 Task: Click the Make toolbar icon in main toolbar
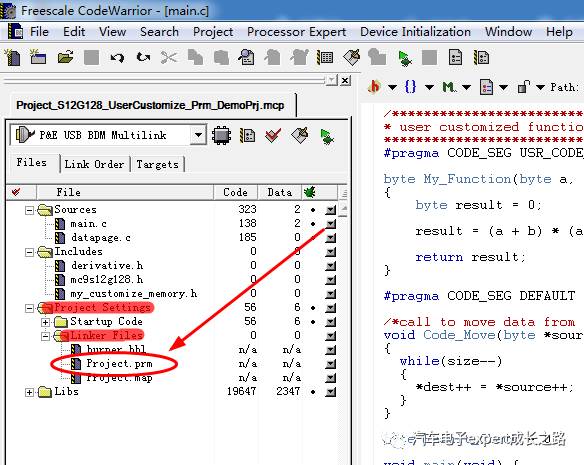pyautogui.click(x=352, y=58)
